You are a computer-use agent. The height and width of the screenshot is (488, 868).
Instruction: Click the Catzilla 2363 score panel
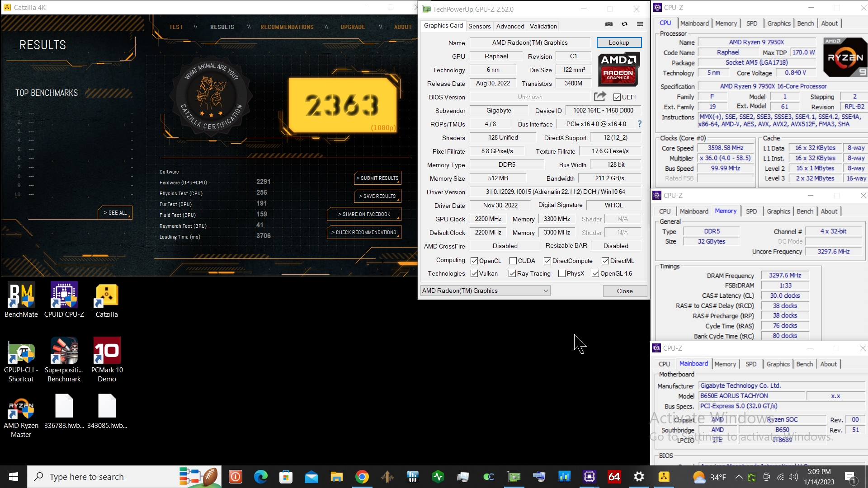pyautogui.click(x=342, y=105)
